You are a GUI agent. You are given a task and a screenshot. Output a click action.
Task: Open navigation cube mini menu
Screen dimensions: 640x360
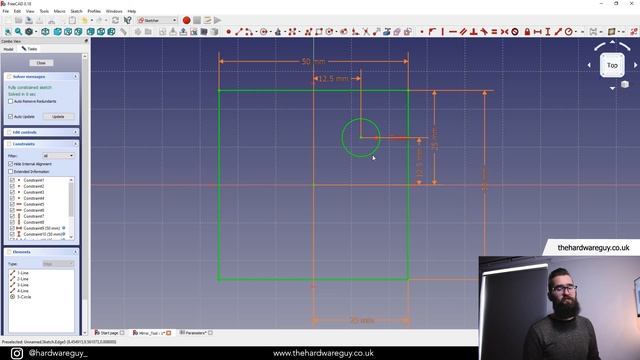click(624, 84)
